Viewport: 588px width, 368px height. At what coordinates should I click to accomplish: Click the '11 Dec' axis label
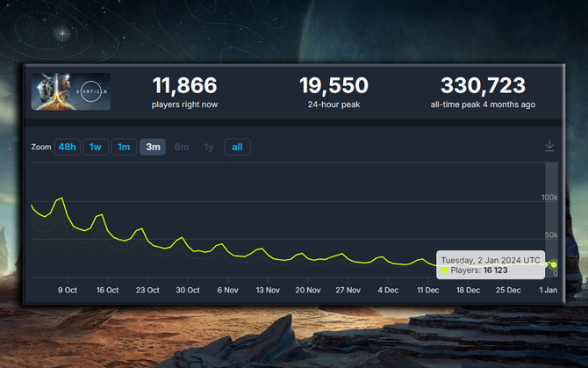[428, 290]
